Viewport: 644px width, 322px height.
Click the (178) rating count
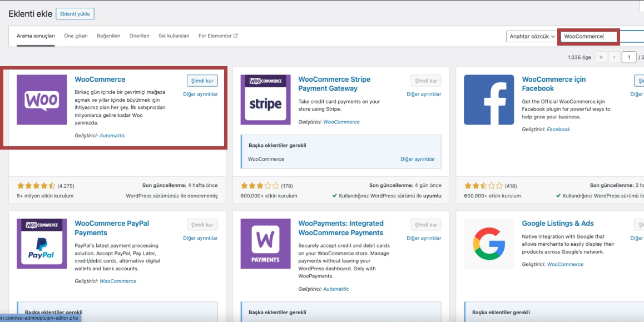pos(287,186)
